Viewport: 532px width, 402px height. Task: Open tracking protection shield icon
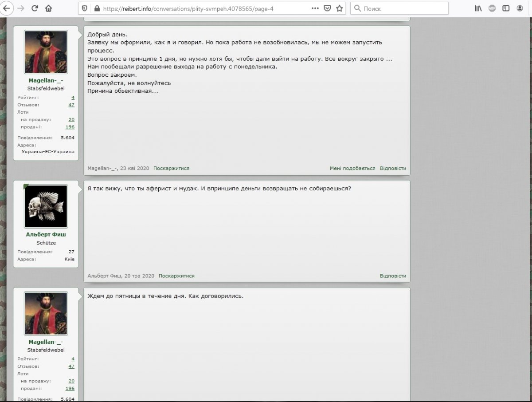[85, 8]
